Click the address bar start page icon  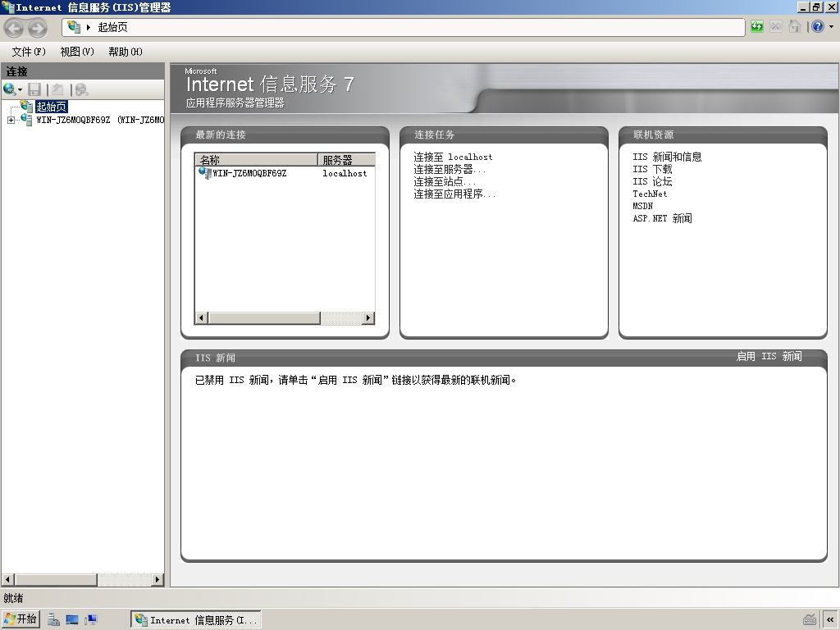[74, 27]
